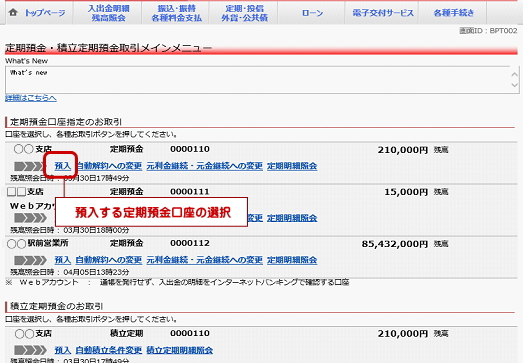
Task: Click the 画面ID：BPT002 label
Action: coord(488,31)
